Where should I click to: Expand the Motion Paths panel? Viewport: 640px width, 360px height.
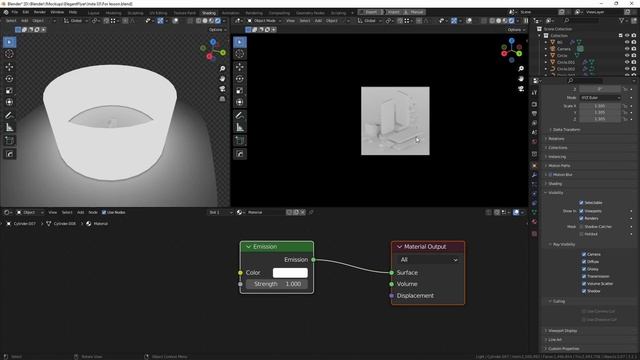559,166
